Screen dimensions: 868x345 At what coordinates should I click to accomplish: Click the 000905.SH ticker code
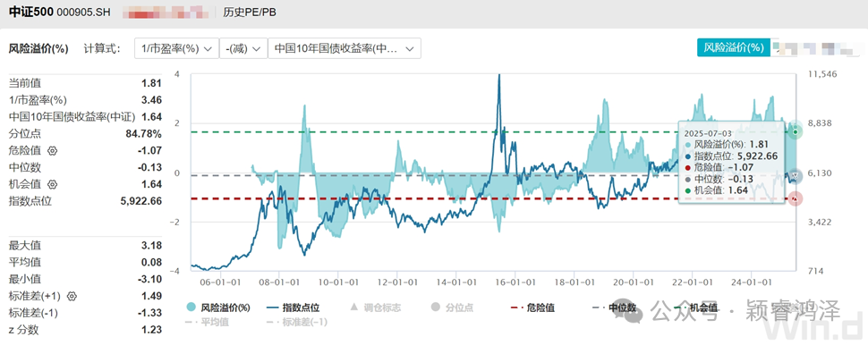83,12
